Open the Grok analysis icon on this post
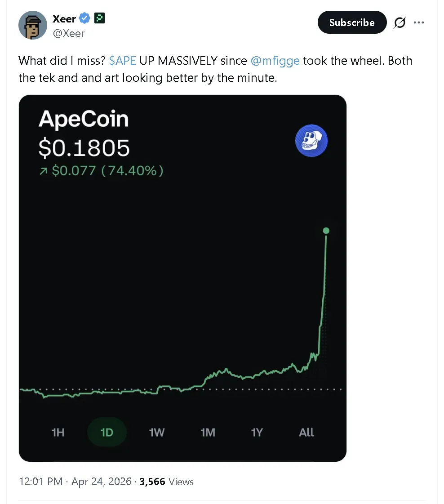Viewport: 444px width, 504px height. point(400,22)
